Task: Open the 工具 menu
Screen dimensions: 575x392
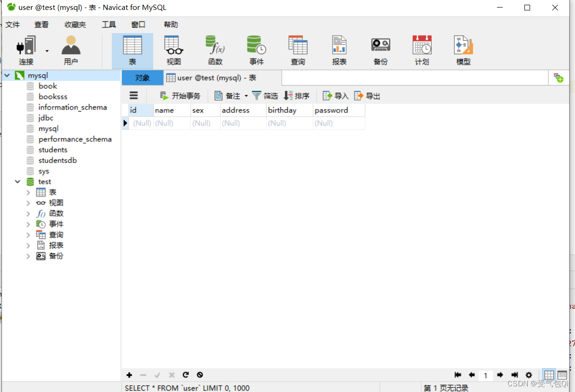Action: point(108,24)
